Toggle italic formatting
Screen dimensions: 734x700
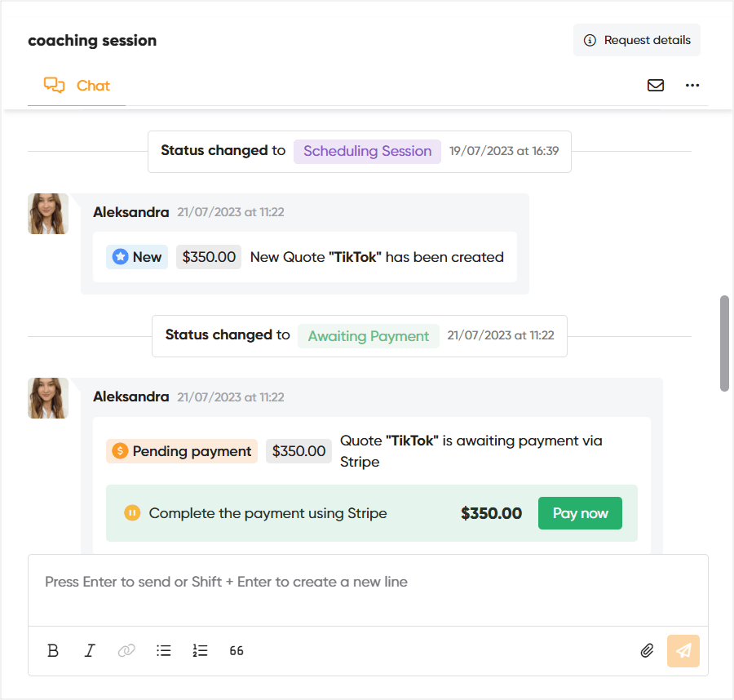(90, 651)
